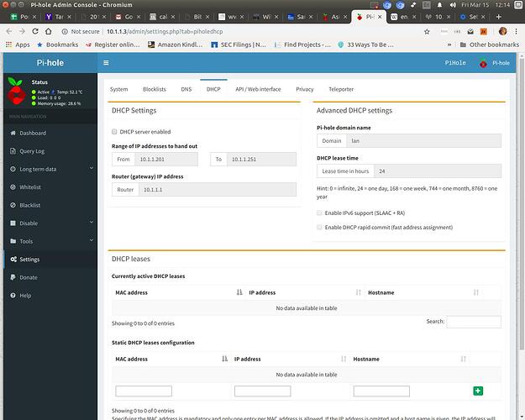Open the Donate link in sidebar
525x420 pixels.
(28, 277)
